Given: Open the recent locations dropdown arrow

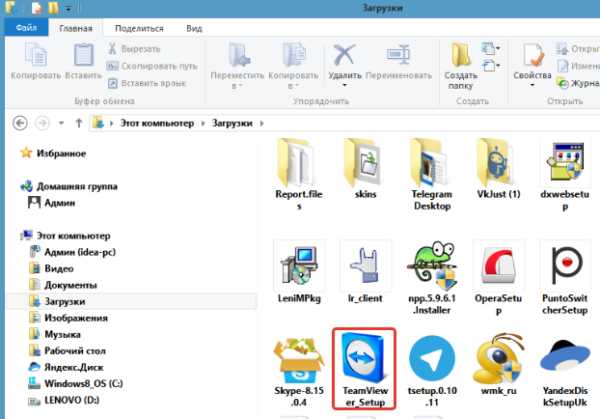Looking at the screenshot, I should (x=61, y=123).
